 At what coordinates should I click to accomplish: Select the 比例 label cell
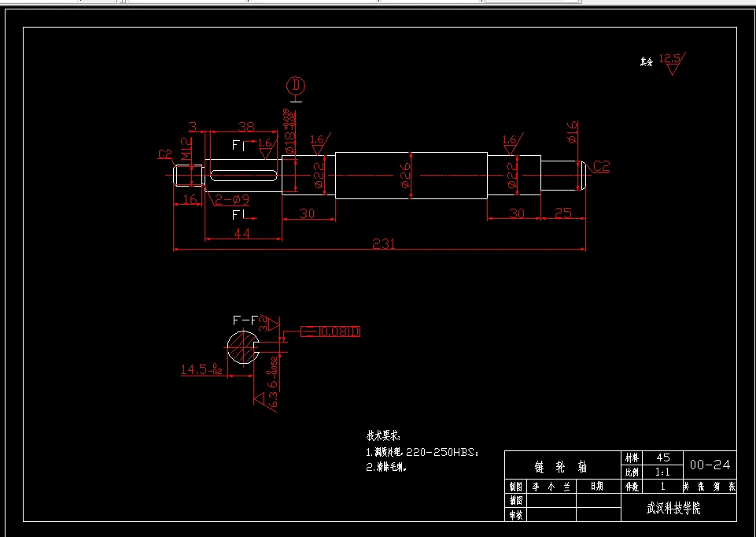[x=632, y=473]
